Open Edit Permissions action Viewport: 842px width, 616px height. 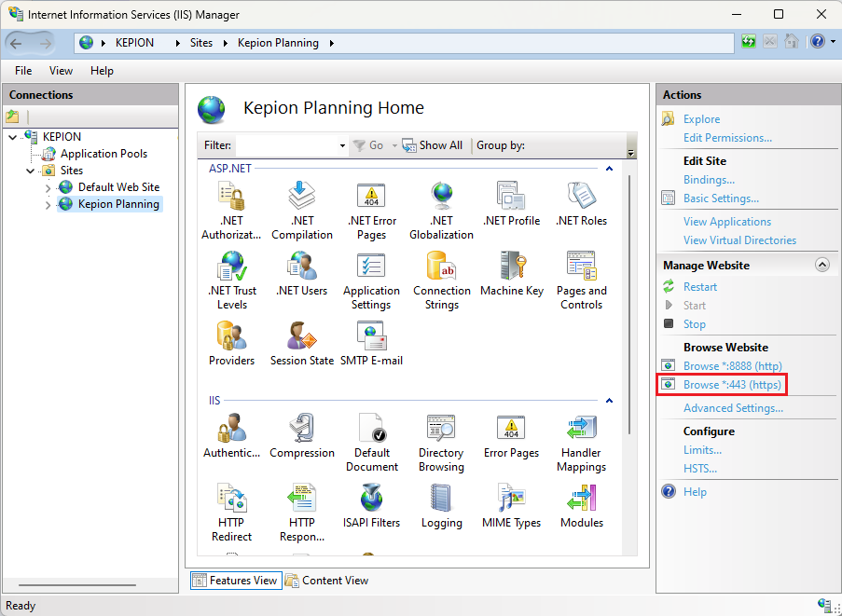(x=727, y=138)
